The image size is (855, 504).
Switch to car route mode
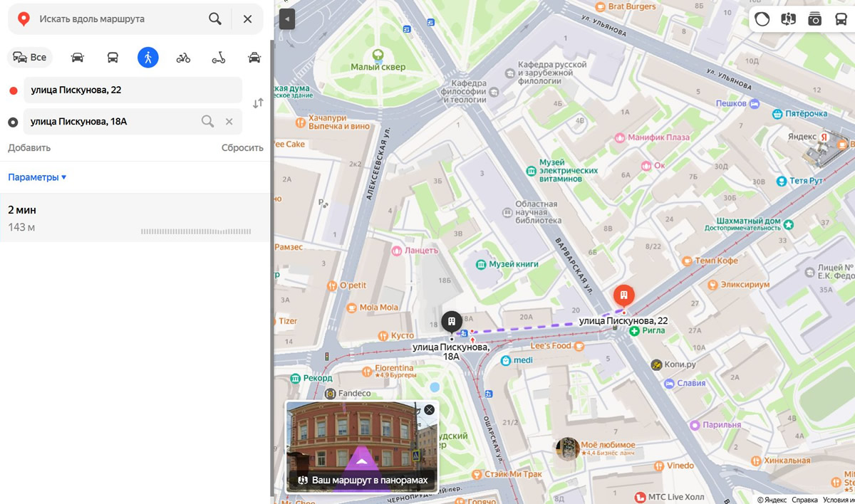coord(78,58)
